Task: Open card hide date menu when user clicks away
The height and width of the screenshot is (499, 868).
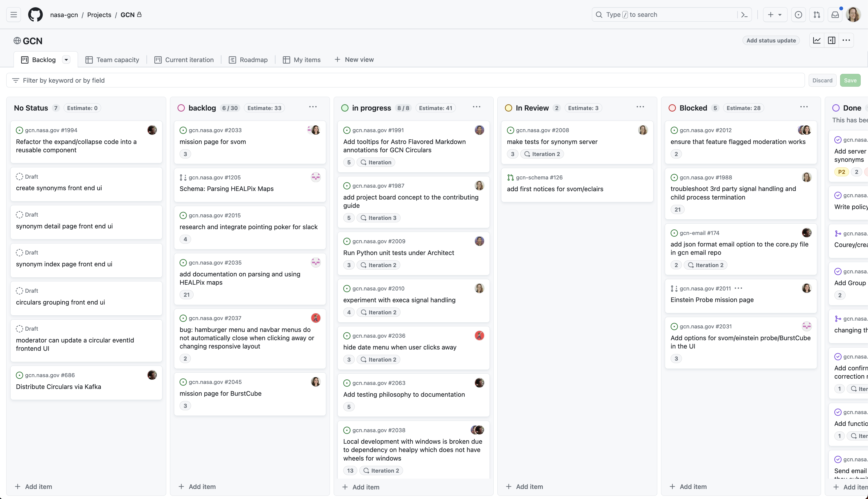Action: [400, 347]
